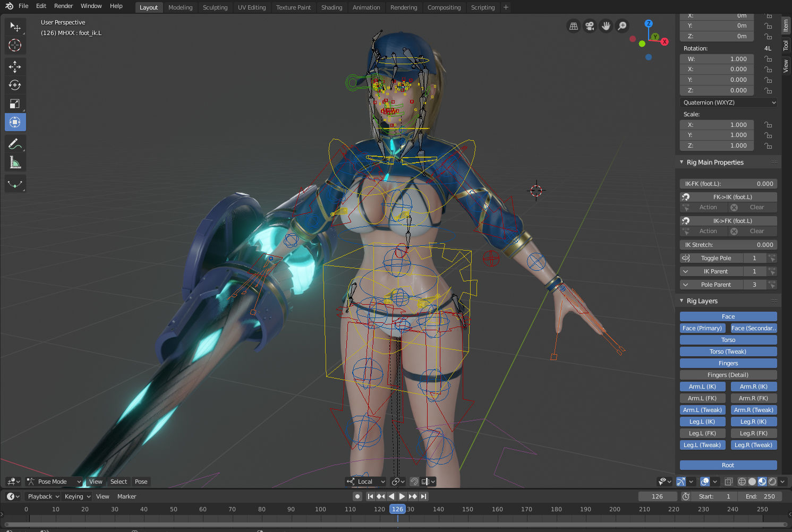Select the Rotate tool

(x=15, y=85)
